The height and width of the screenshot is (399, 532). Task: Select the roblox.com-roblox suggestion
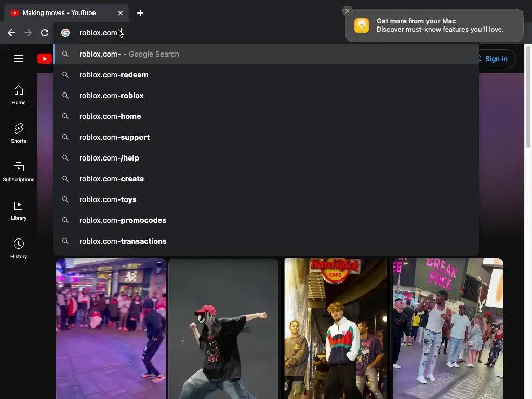tap(266, 96)
